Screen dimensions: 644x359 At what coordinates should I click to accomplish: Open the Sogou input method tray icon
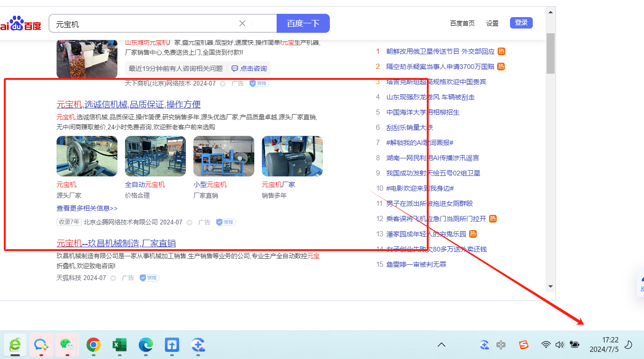click(x=523, y=345)
